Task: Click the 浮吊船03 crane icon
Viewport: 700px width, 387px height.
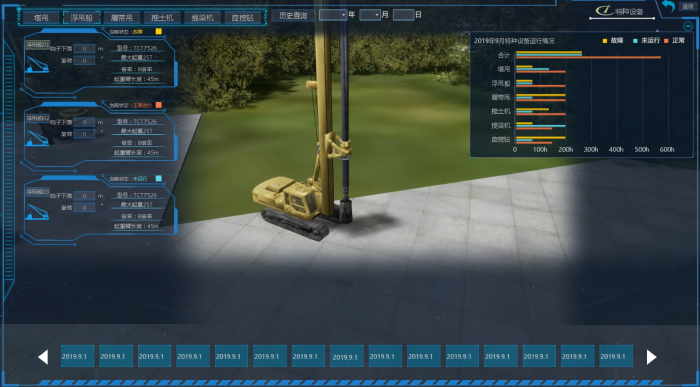Action: (37, 212)
